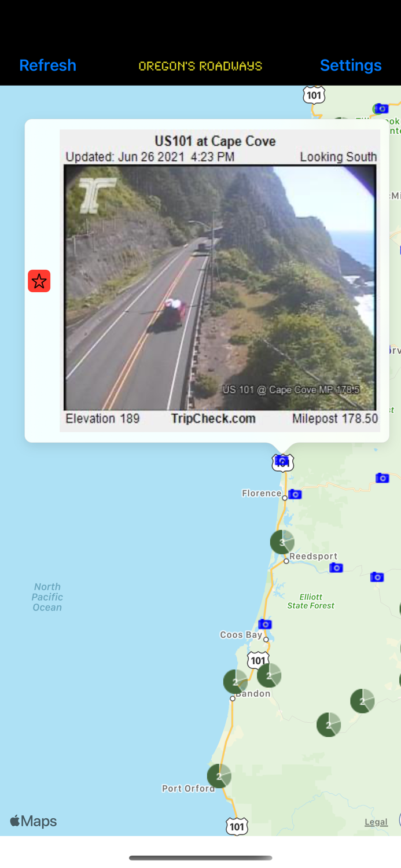
Task: Tap the cluster marker near Port Orford
Action: [x=219, y=776]
